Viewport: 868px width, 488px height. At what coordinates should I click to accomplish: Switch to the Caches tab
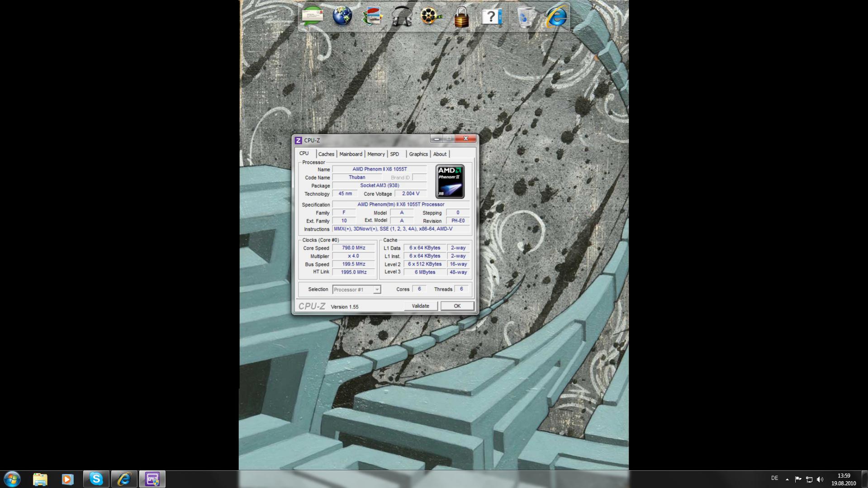coord(326,154)
